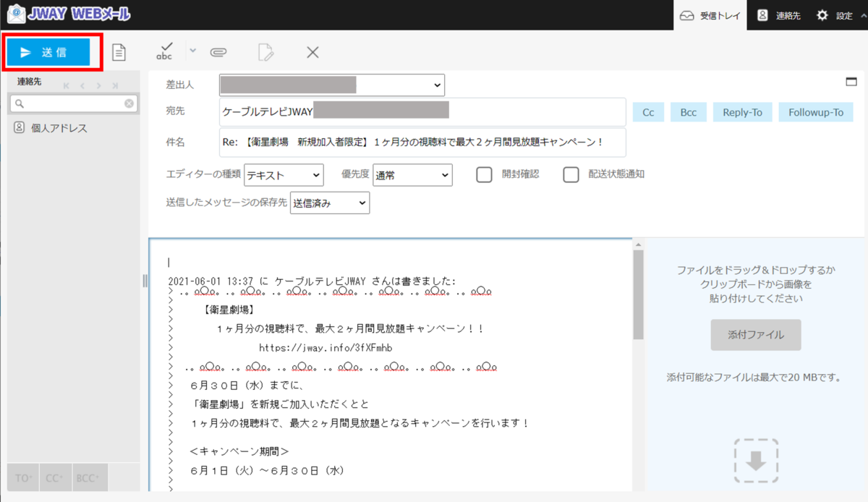This screenshot has height=502, width=868.
Task: Add a Reply-To field
Action: point(743,112)
